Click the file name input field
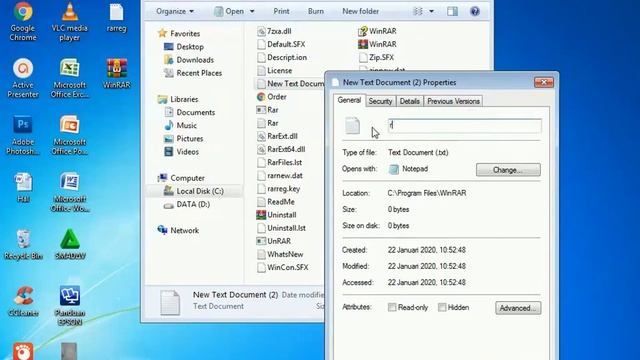 [x=465, y=126]
